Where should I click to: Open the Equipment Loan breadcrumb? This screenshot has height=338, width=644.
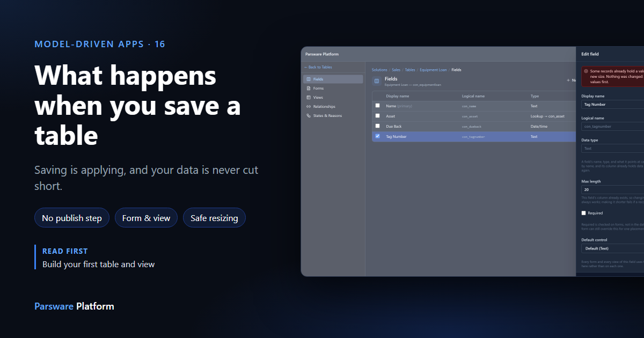(x=433, y=70)
